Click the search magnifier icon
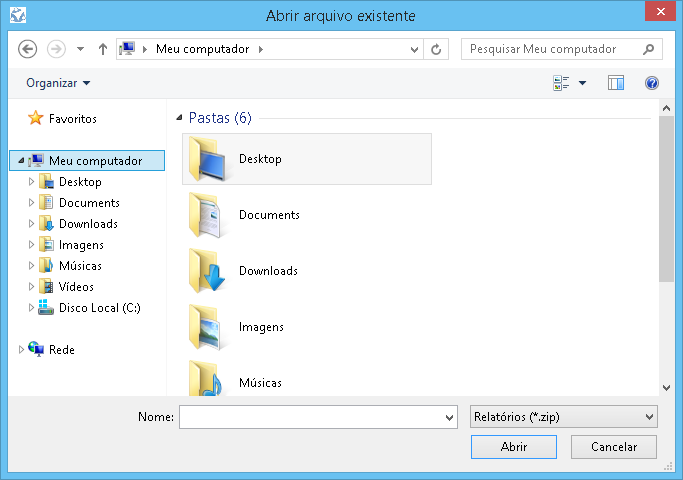683x480 pixels. tap(649, 49)
